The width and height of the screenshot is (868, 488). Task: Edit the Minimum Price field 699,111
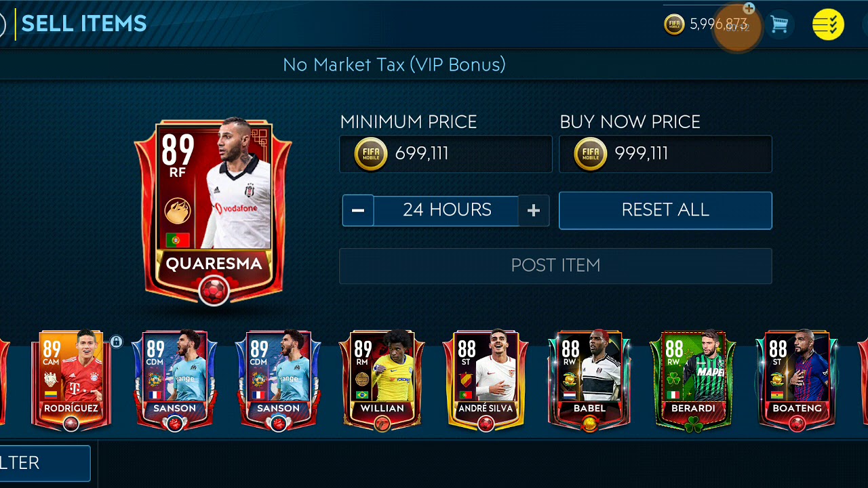click(x=446, y=154)
